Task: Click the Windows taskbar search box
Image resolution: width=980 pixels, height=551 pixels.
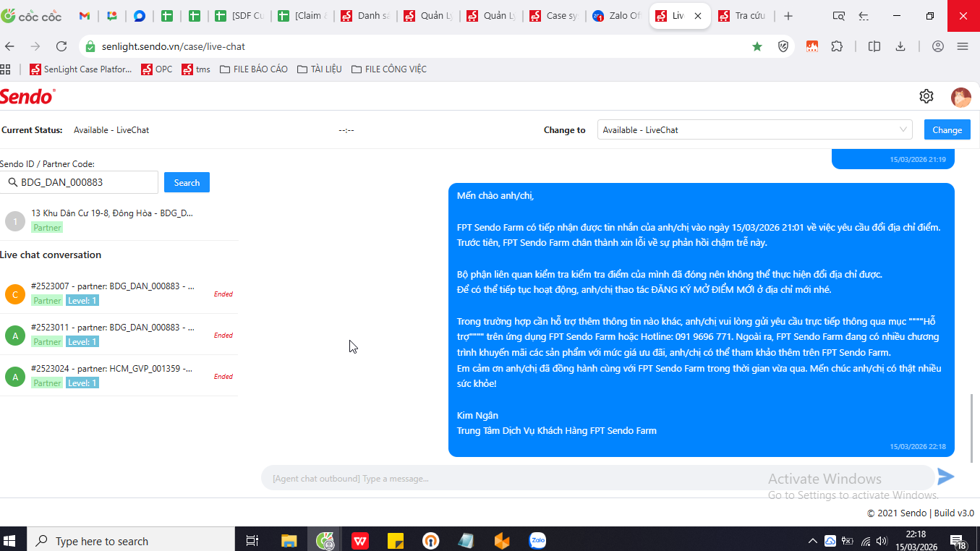Action: [131, 540]
